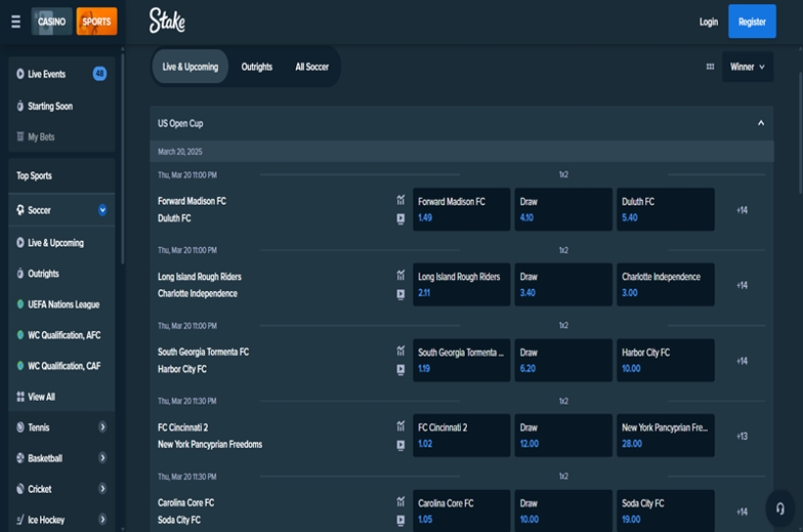The height and width of the screenshot is (532, 803).
Task: Open UEFA Nations League in sidebar
Action: point(62,305)
